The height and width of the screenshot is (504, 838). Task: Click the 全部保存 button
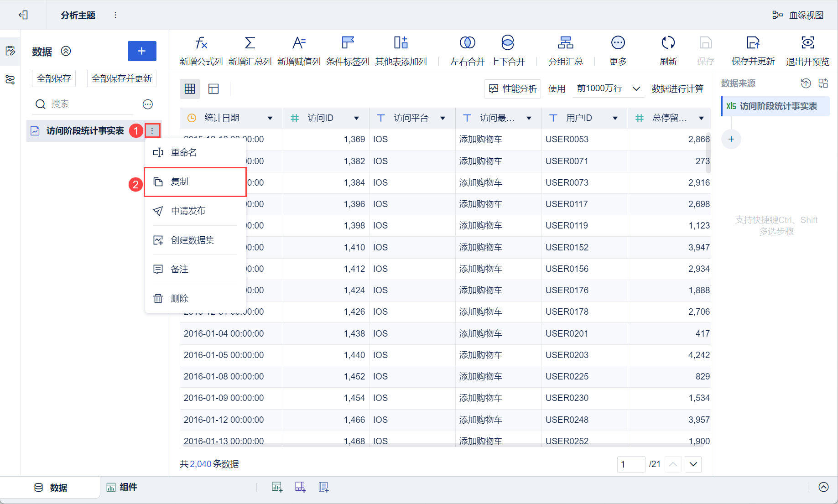point(54,78)
